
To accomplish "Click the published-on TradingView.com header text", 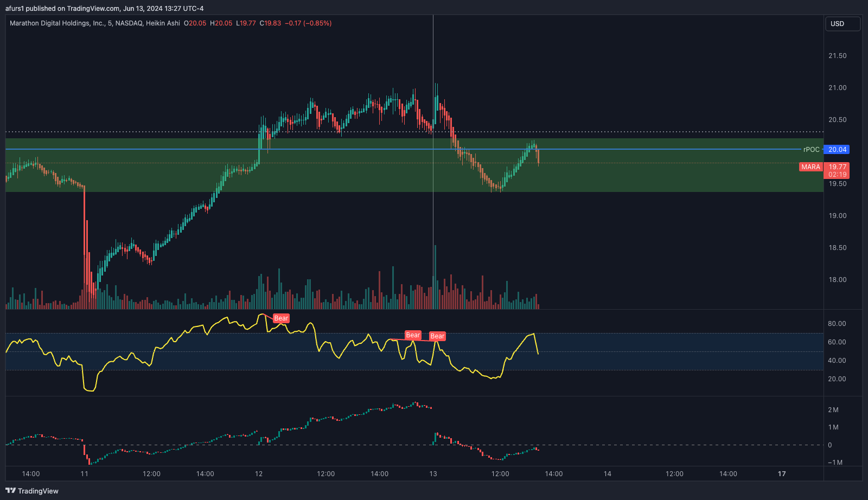I will point(105,9).
